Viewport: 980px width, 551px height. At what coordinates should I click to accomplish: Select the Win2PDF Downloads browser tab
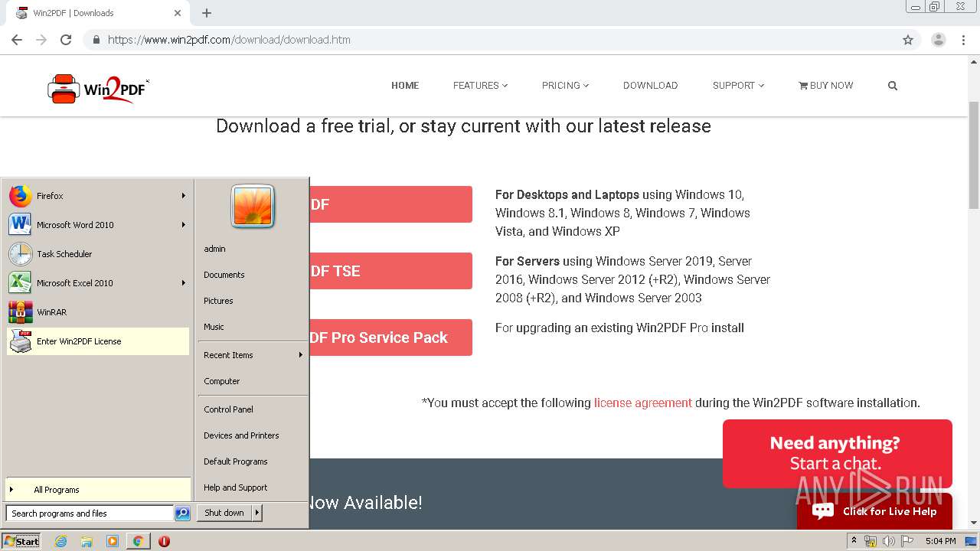[x=98, y=13]
